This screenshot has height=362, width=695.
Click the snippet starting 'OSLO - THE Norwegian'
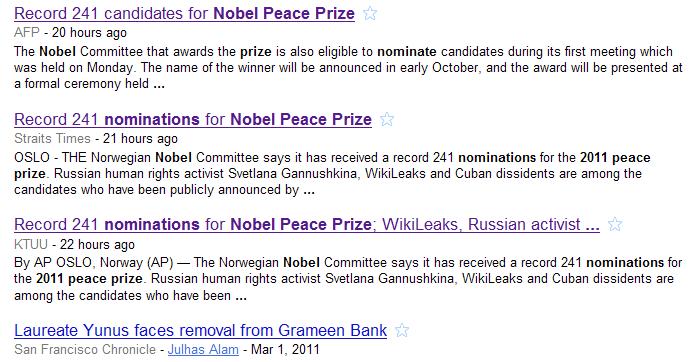[332, 173]
